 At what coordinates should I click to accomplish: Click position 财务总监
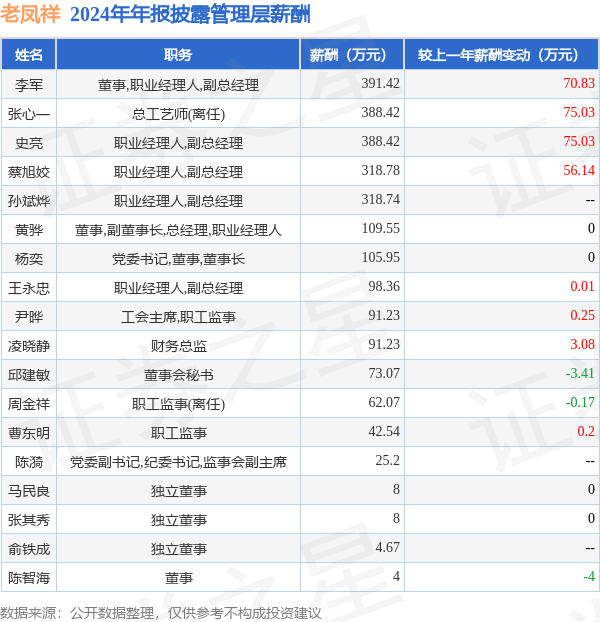178,346
